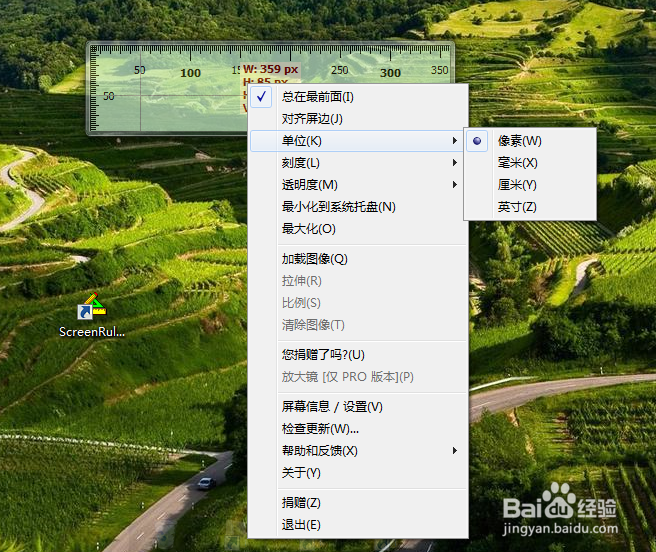
Task: Click the ScreenRul... shortcut label
Action: tap(92, 332)
